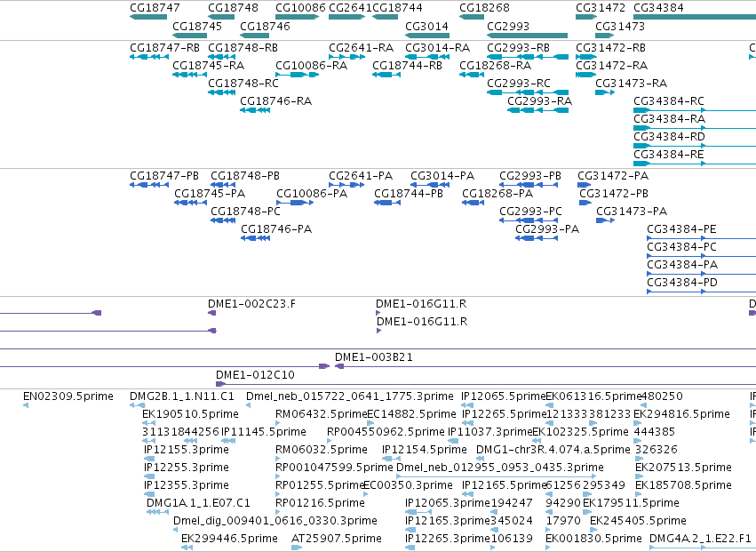This screenshot has width=756, height=552.
Task: Select the Dmel_neb_015722_0641_1775.3prime label
Action: coord(350,396)
